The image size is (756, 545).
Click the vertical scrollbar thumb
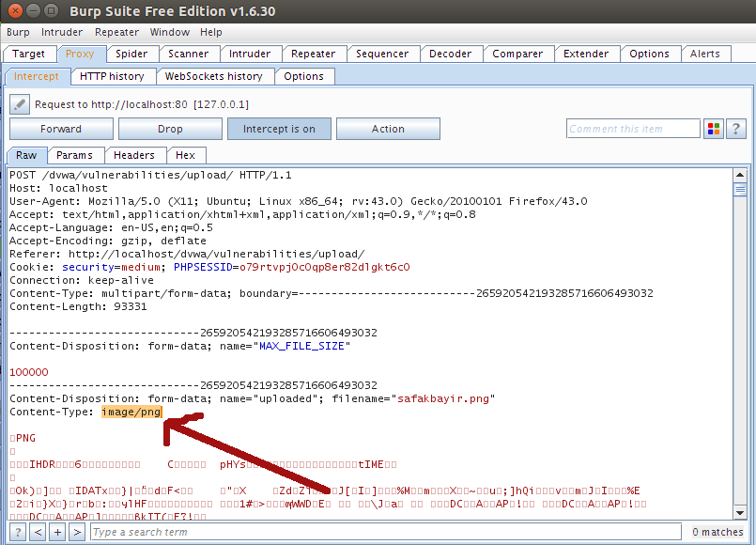740,189
